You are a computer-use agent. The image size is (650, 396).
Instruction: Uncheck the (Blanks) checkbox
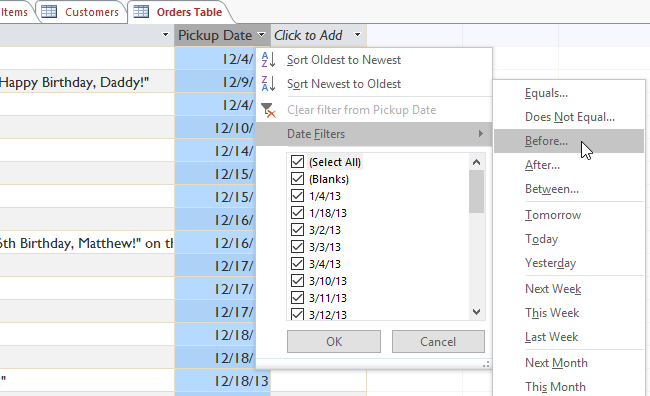297,178
